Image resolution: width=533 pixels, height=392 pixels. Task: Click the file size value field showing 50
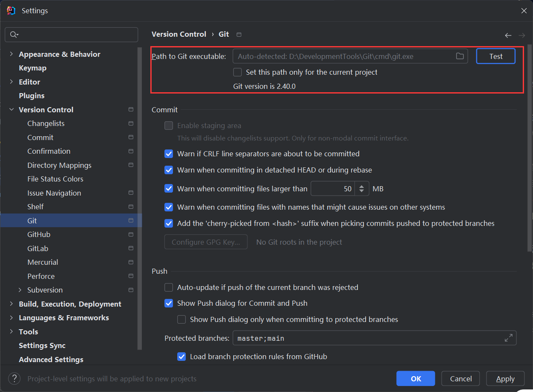pyautogui.click(x=334, y=189)
